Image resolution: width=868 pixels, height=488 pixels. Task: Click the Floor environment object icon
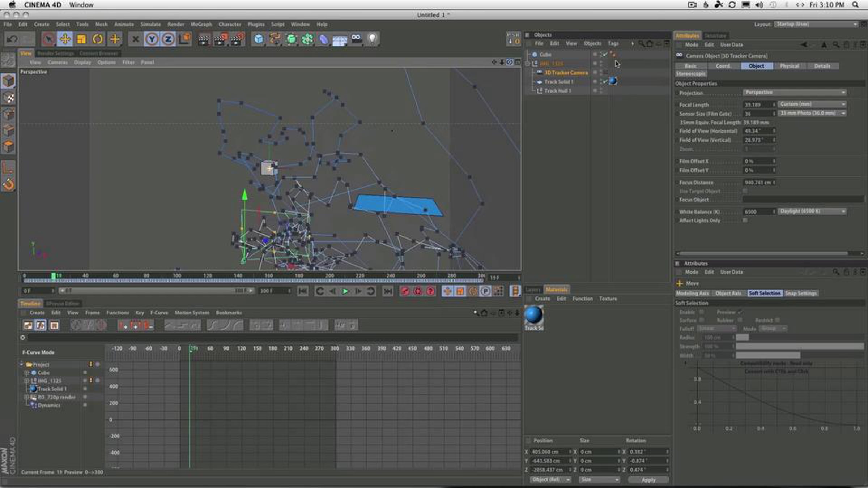click(340, 39)
